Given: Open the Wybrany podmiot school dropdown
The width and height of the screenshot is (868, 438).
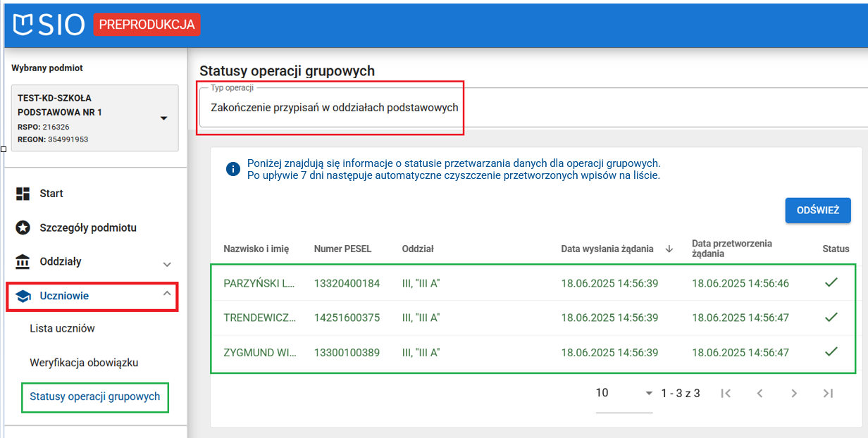Looking at the screenshot, I should pyautogui.click(x=163, y=118).
